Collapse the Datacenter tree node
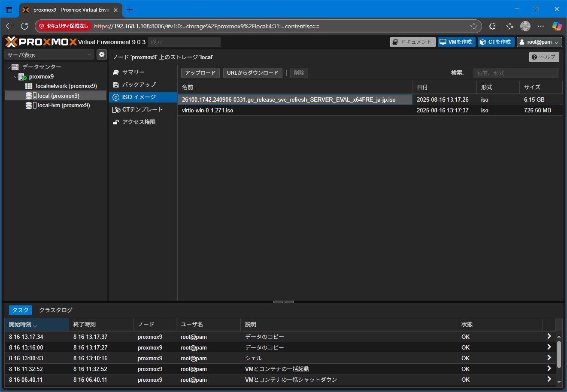The height and width of the screenshot is (392, 567). pos(9,67)
